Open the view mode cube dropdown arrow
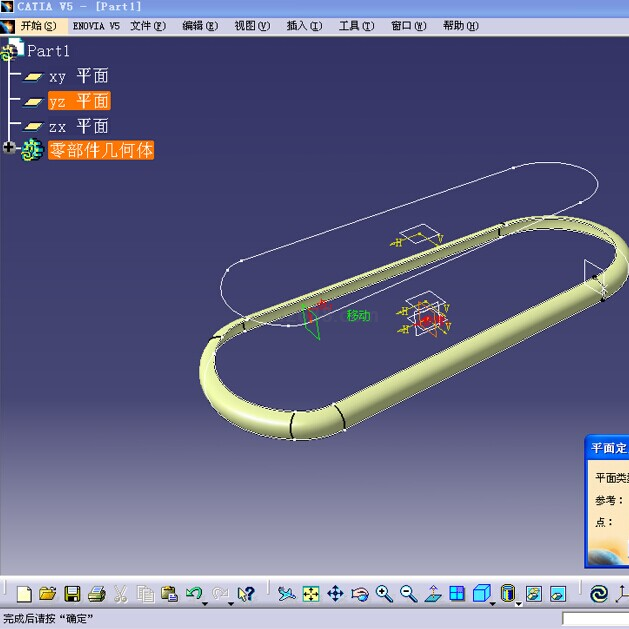This screenshot has width=629, height=629. coord(493,603)
